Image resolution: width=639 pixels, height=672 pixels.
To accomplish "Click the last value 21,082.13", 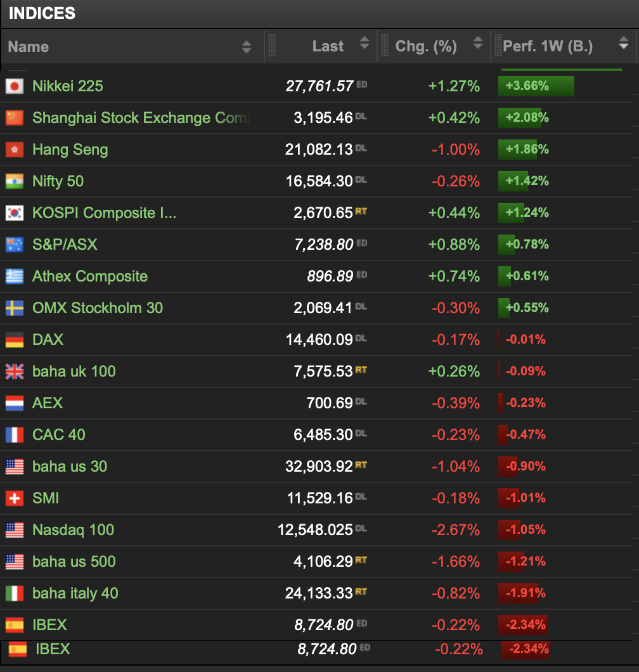I will (x=319, y=150).
